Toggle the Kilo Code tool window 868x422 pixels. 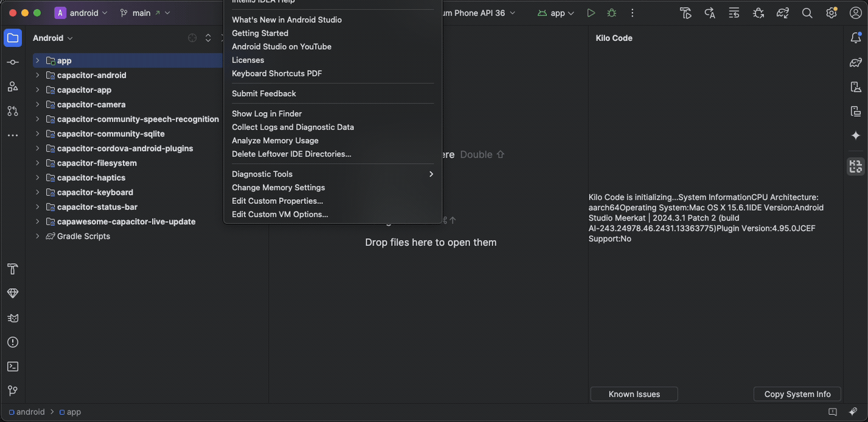pyautogui.click(x=856, y=166)
